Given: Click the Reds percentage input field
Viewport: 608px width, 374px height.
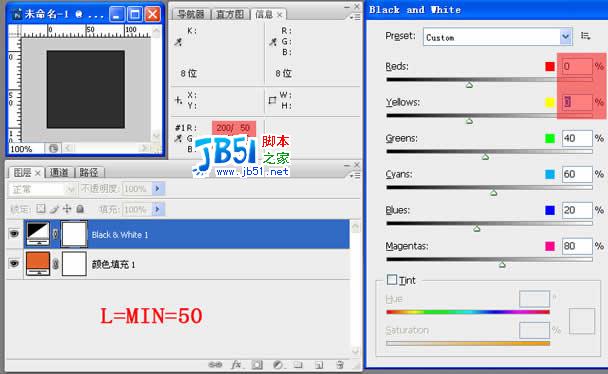Looking at the screenshot, I should pyautogui.click(x=577, y=66).
